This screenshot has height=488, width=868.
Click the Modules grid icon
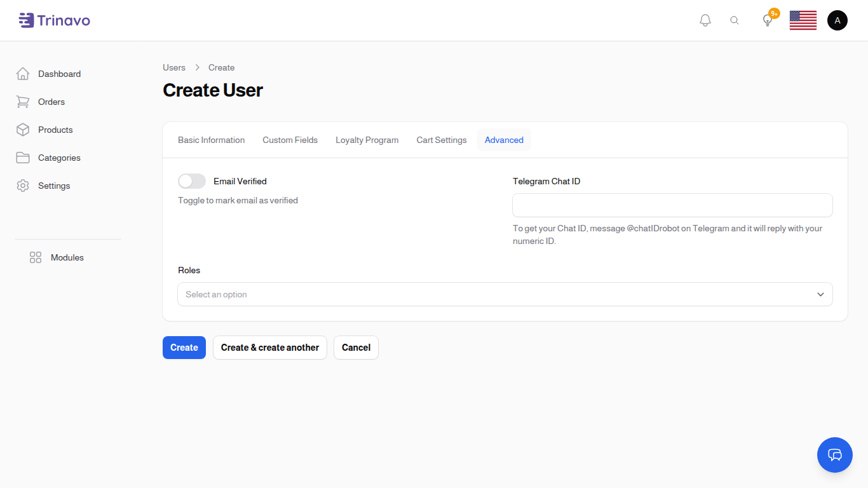(36, 257)
